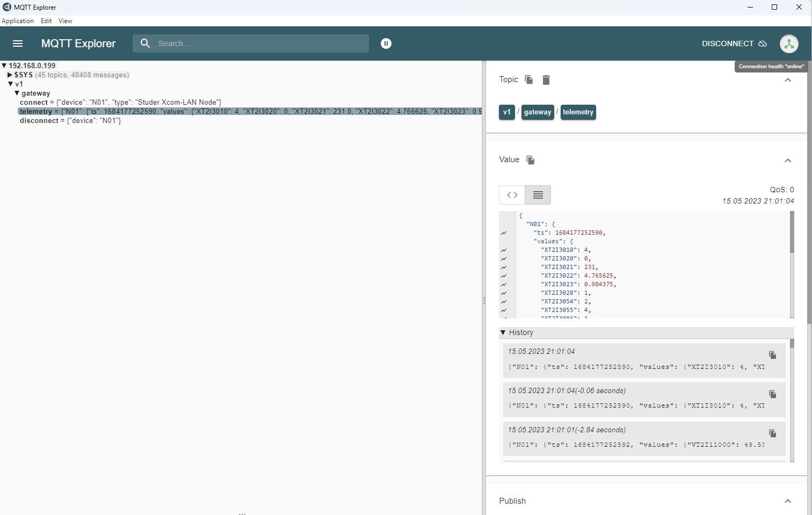The width and height of the screenshot is (812, 515).
Task: Click the History list scrollbar thumb
Action: (792, 343)
